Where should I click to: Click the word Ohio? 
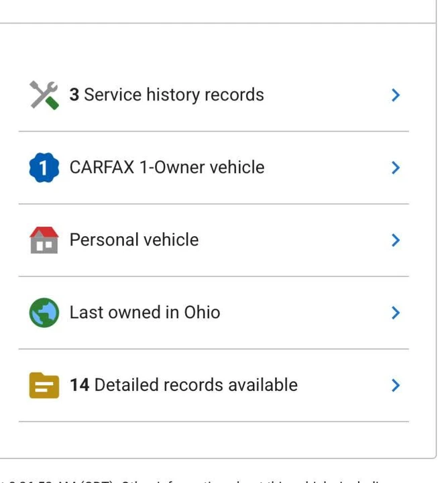202,312
